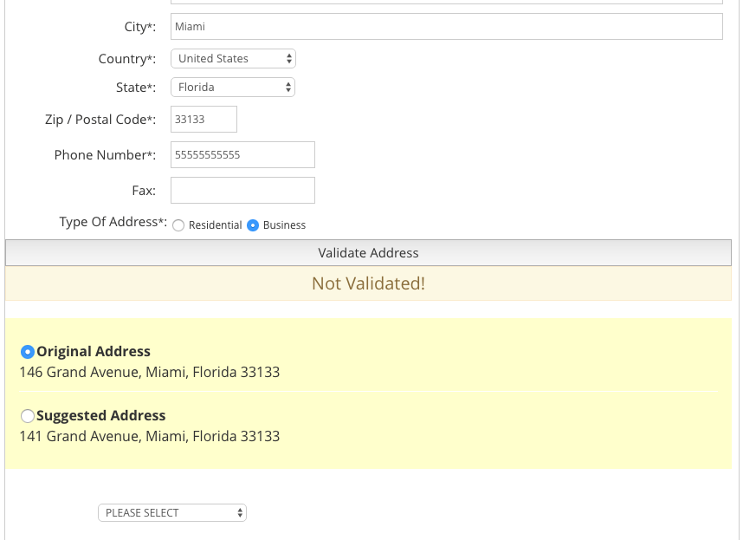Click the Type Of Address label
Screen dimensions: 756x540
(x=113, y=222)
